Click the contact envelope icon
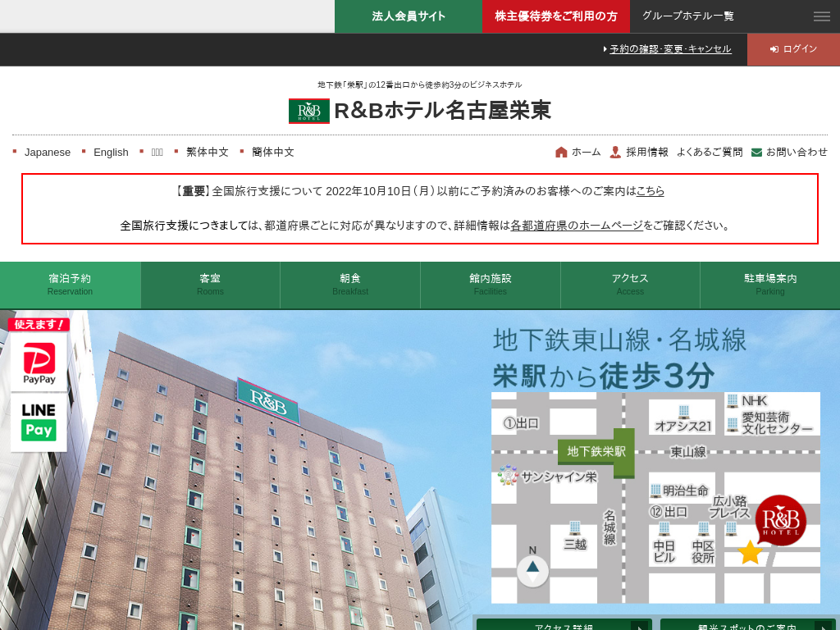This screenshot has width=840, height=630. 756,152
